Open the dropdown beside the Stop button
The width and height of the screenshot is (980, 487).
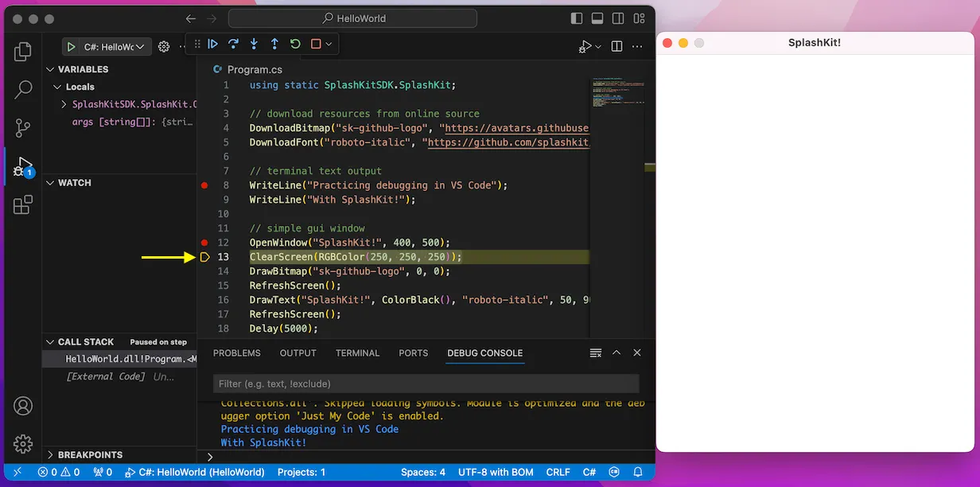pos(329,45)
